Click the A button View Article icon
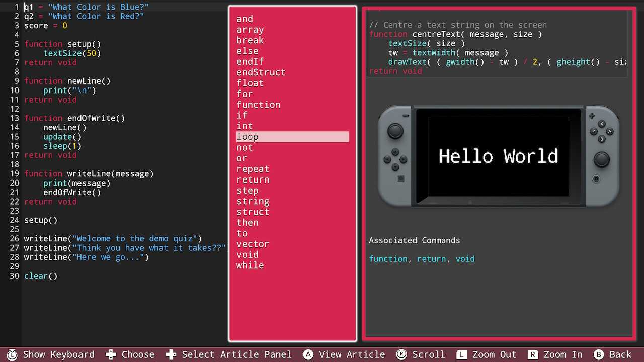The height and width of the screenshot is (362, 644). [x=308, y=355]
